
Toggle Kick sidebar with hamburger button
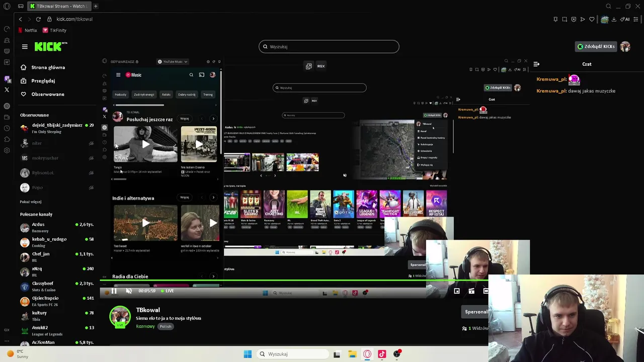point(25,46)
